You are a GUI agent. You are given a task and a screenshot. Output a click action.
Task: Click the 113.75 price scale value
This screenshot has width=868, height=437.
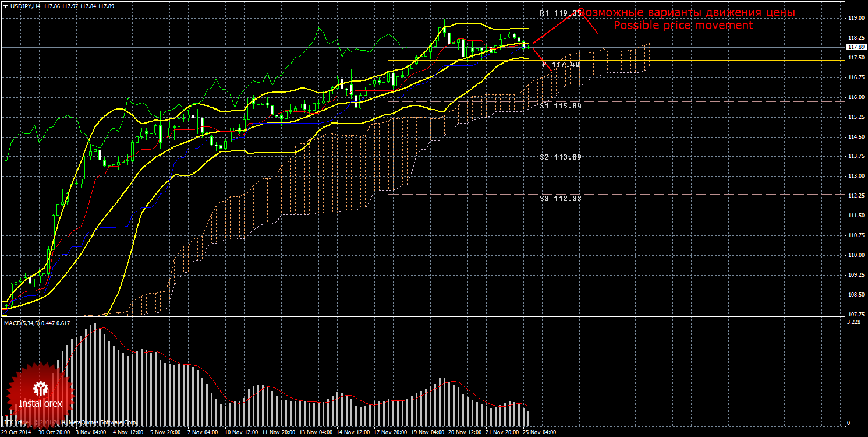coord(856,157)
